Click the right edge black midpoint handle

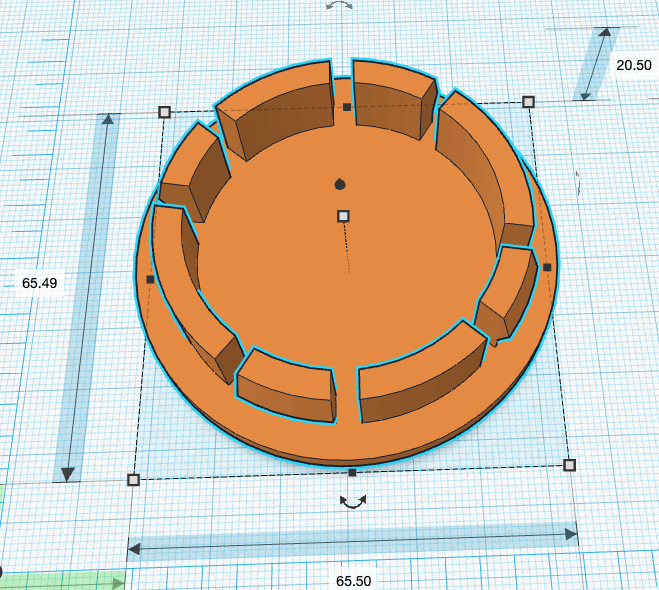point(547,267)
